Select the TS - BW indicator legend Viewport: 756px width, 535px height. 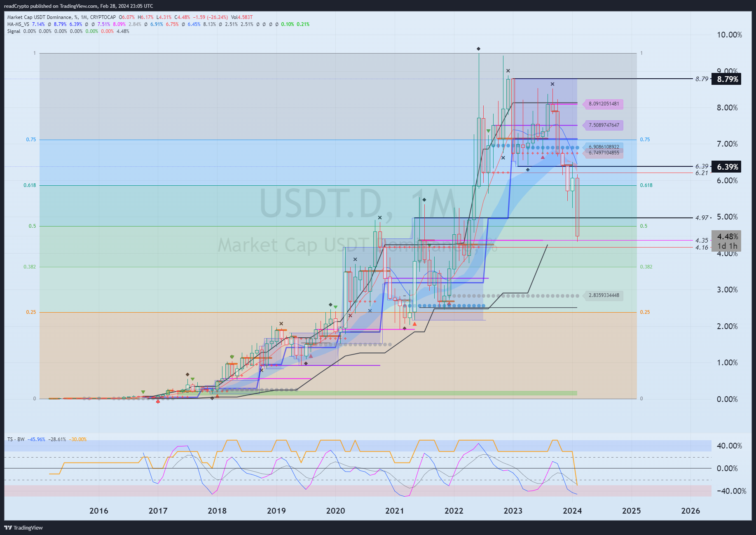(16, 439)
